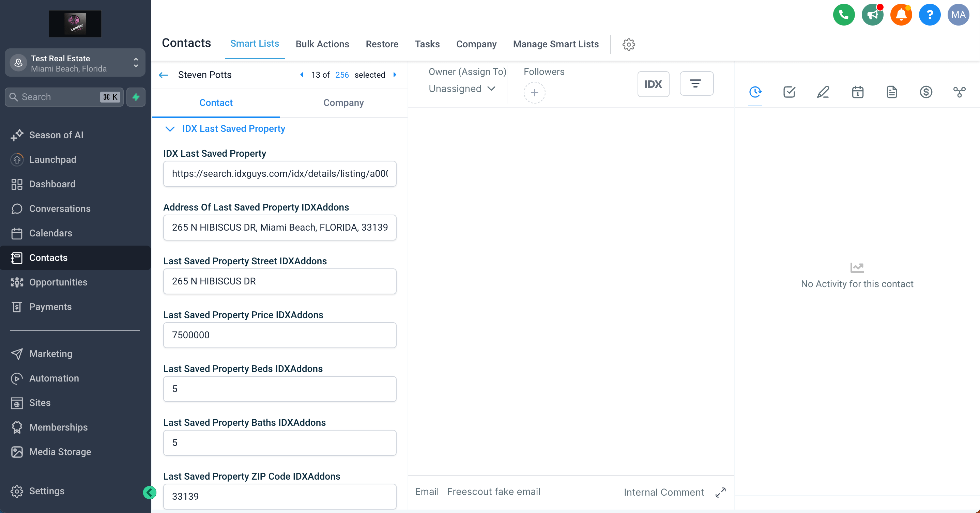Open the Activity clock icon in right panel
Viewport: 980px width, 513px height.
[755, 92]
